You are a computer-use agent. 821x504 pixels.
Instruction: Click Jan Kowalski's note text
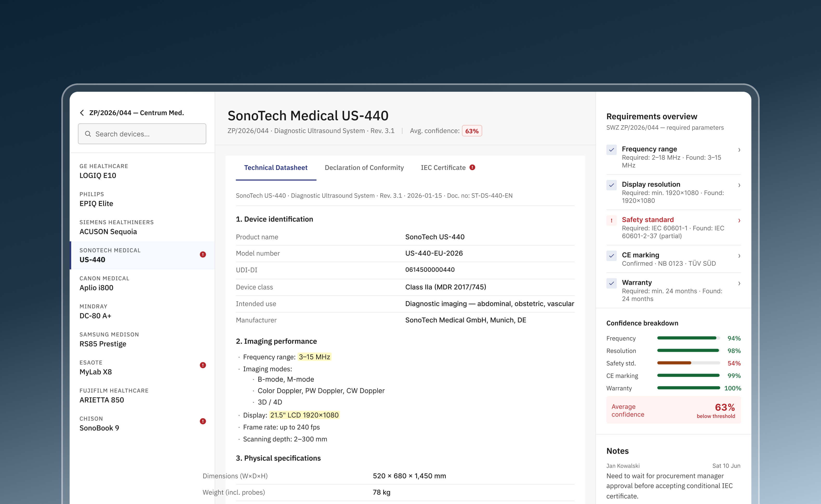click(x=669, y=486)
